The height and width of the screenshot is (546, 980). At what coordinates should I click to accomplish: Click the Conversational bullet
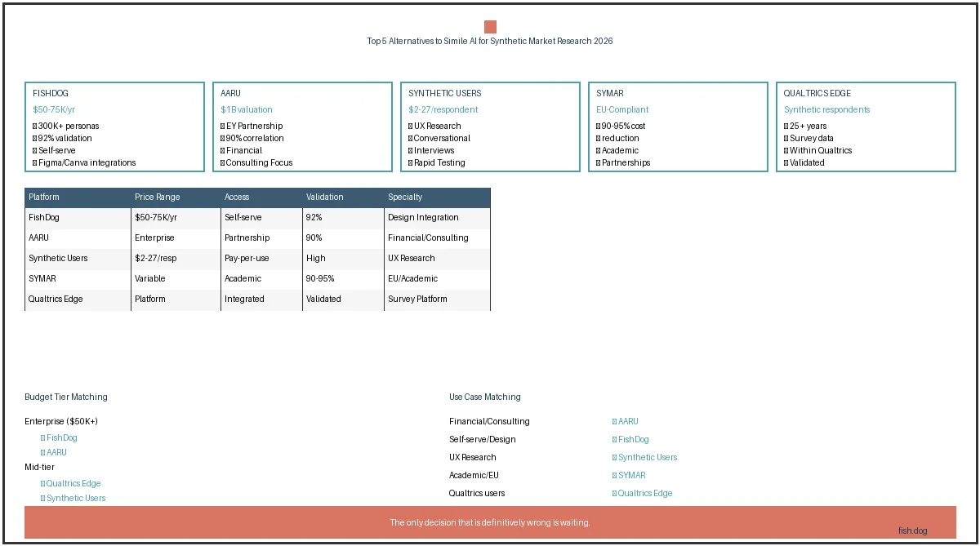tap(439, 138)
